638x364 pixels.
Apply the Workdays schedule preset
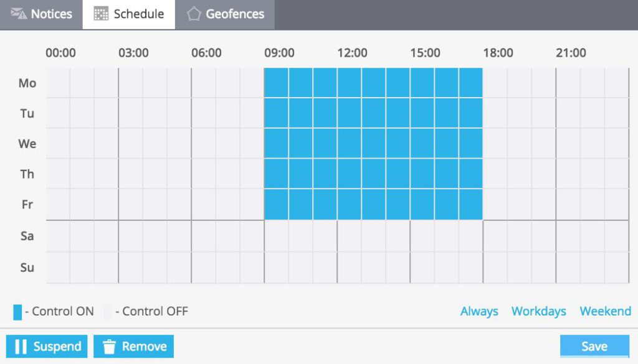point(538,312)
